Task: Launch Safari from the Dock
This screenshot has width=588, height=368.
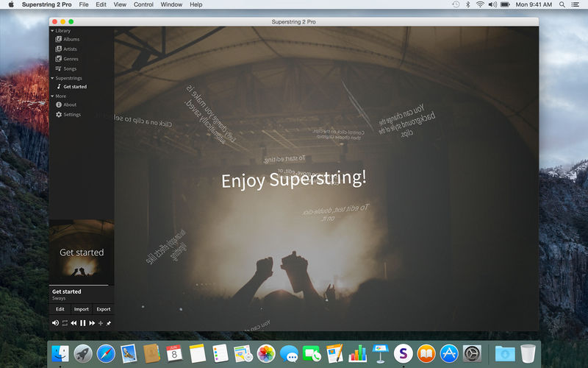Action: pos(106,353)
